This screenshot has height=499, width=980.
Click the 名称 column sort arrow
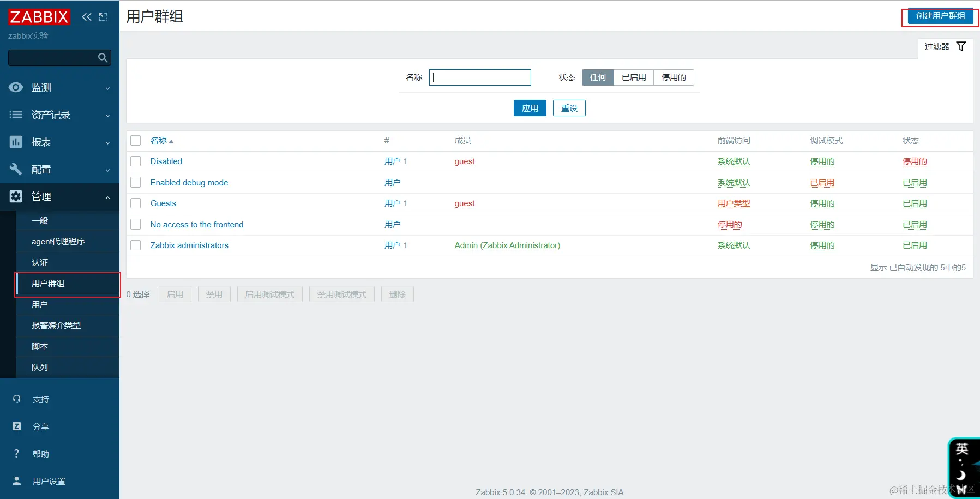click(171, 141)
